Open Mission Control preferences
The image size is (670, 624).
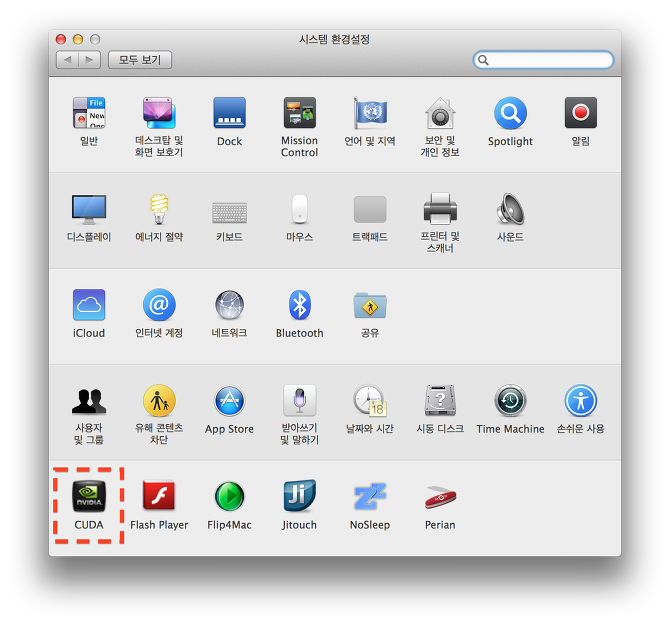[x=300, y=113]
